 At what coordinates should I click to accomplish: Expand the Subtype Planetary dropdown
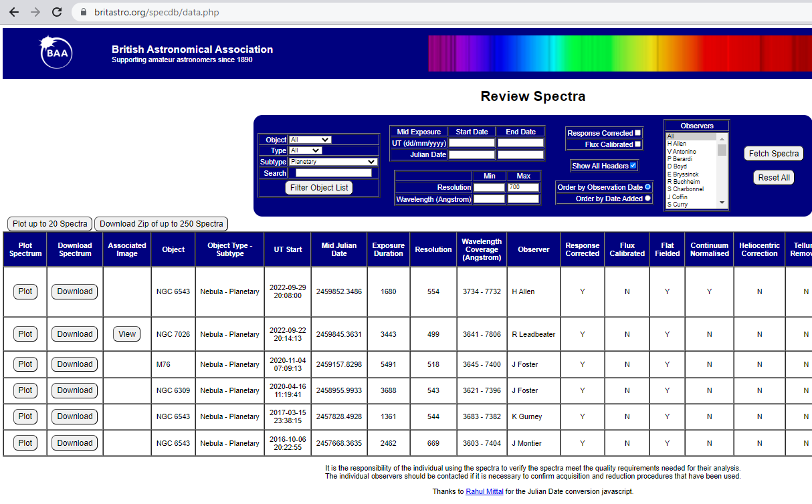point(333,162)
